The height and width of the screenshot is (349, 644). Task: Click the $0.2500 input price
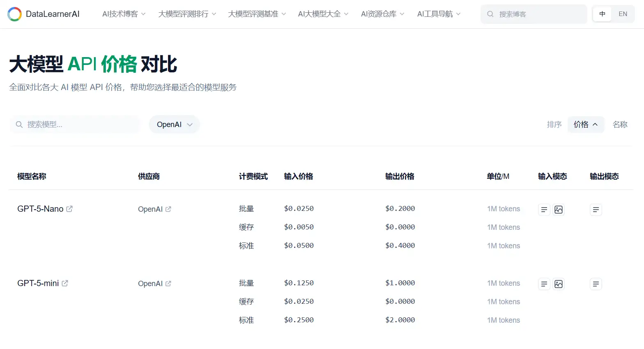[299, 320]
